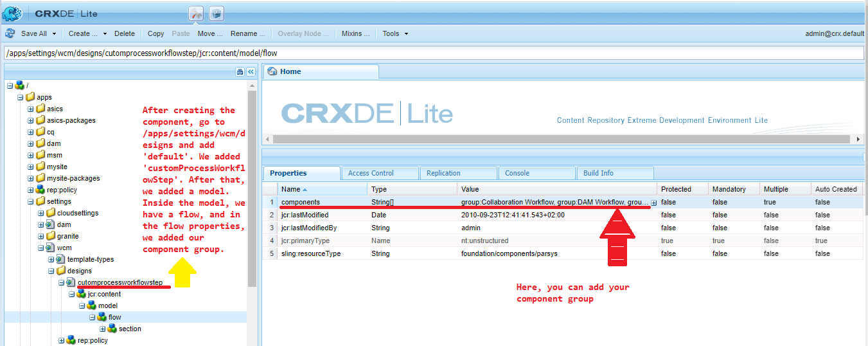Select the msm folder in tree
868x346 pixels.
[54, 155]
